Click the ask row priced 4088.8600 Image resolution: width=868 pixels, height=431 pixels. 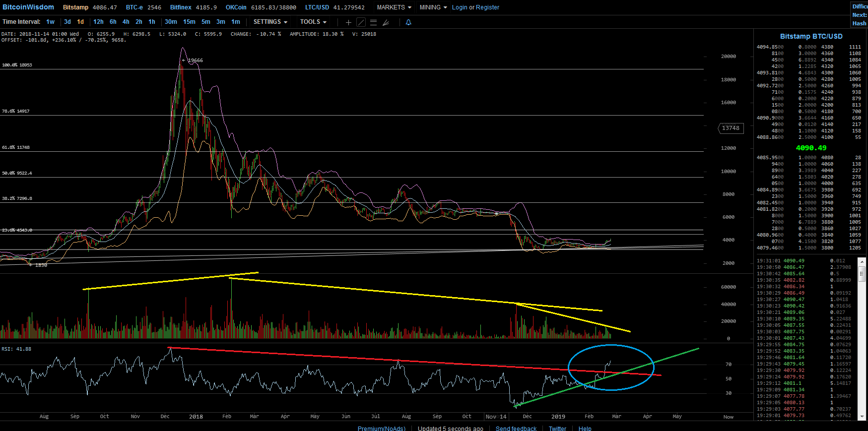809,137
